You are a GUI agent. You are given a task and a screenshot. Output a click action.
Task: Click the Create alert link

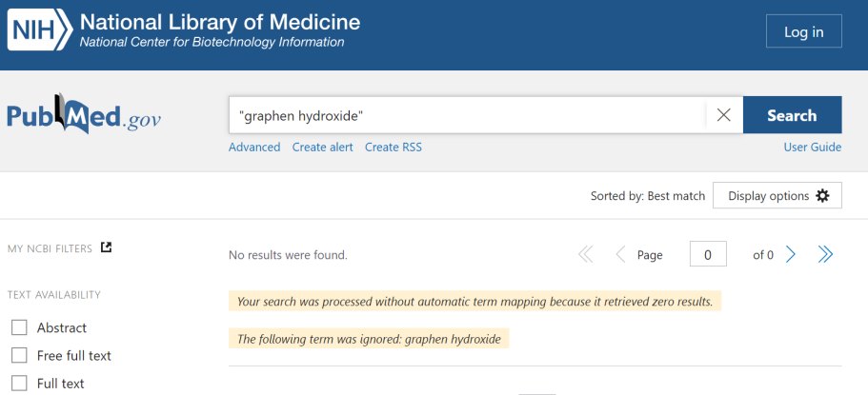(322, 147)
